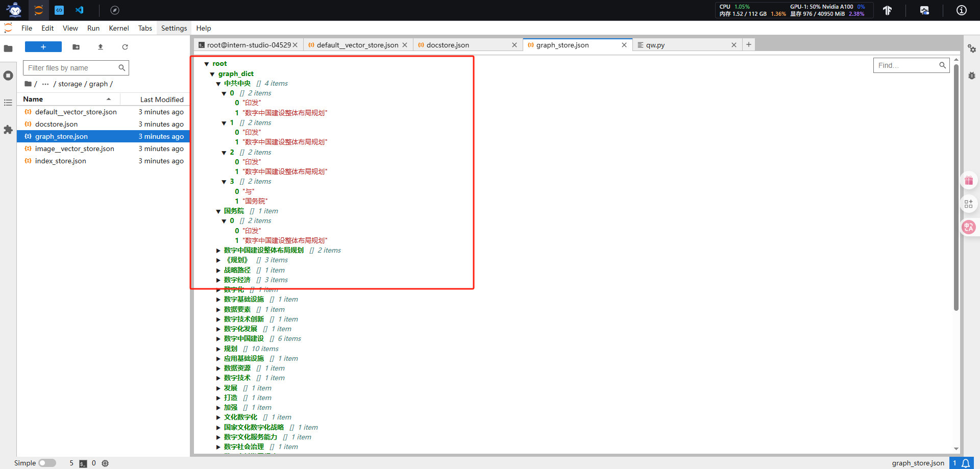Image resolution: width=980 pixels, height=469 pixels.
Task: Open the extension manager puzzle icon
Action: (8, 130)
